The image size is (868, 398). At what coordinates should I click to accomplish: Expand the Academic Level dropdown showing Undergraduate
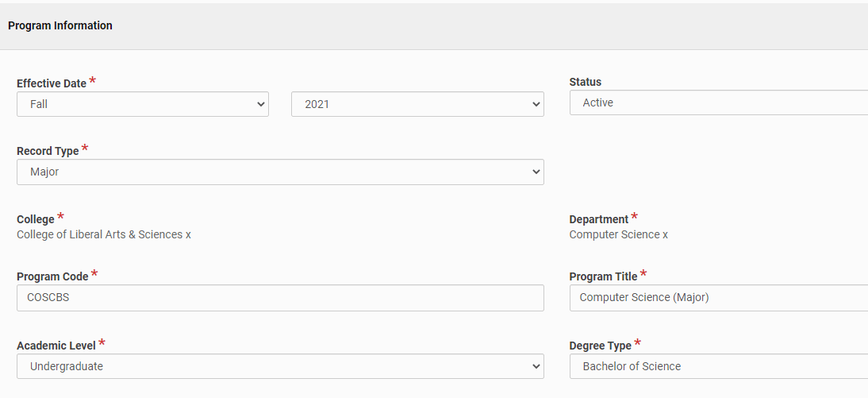pyautogui.click(x=280, y=366)
